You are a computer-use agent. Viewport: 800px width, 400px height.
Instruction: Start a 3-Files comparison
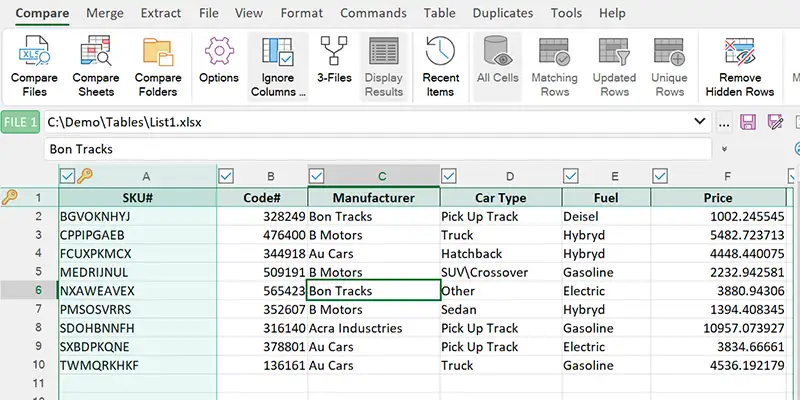pyautogui.click(x=334, y=60)
